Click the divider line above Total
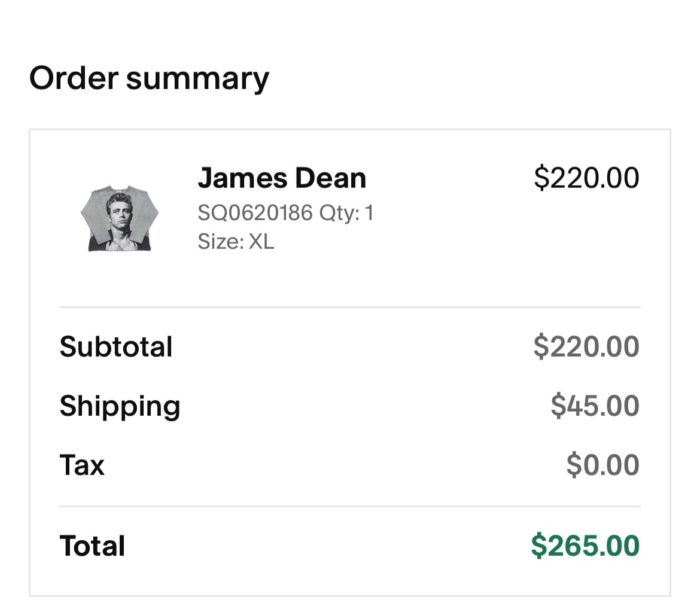The image size is (700, 615). tap(350, 507)
